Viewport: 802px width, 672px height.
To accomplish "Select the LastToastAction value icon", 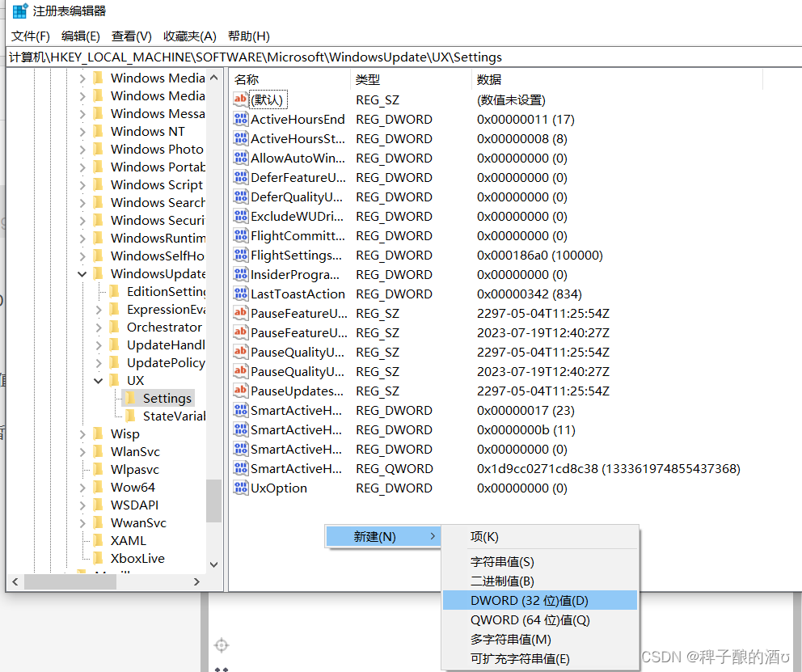I will tap(240, 294).
